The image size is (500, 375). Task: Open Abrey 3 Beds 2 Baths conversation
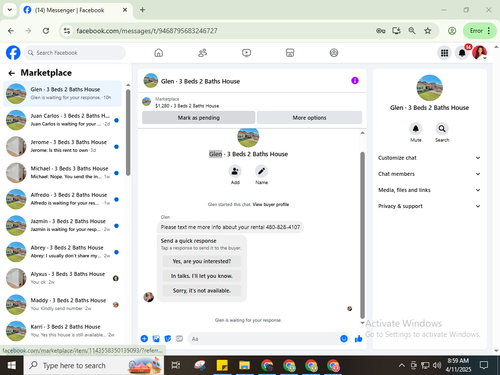[x=62, y=252]
